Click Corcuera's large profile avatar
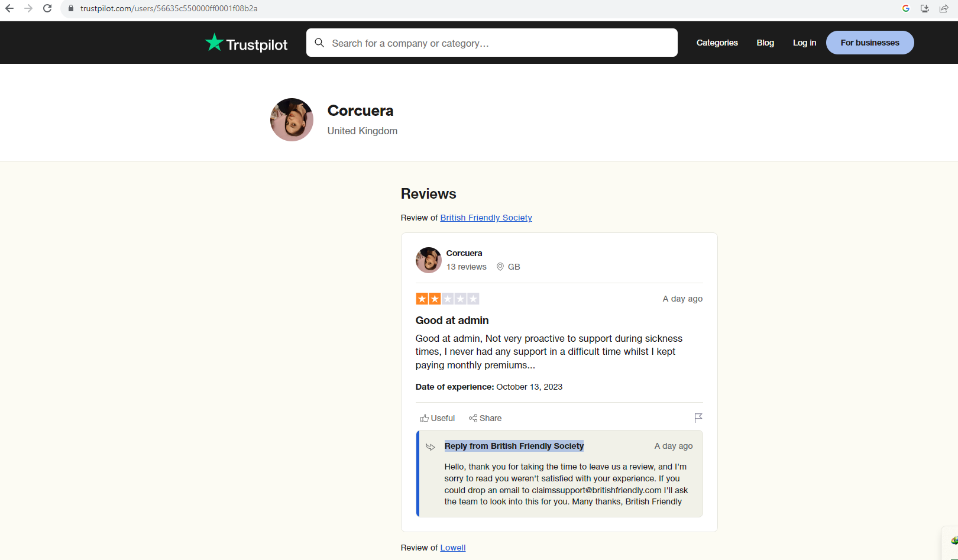 pos(292,119)
